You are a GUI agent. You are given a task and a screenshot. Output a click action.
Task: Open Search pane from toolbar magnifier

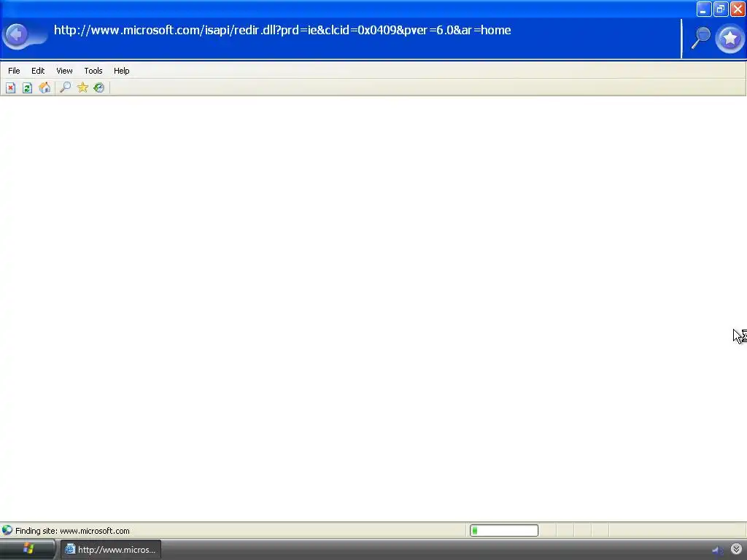point(65,87)
